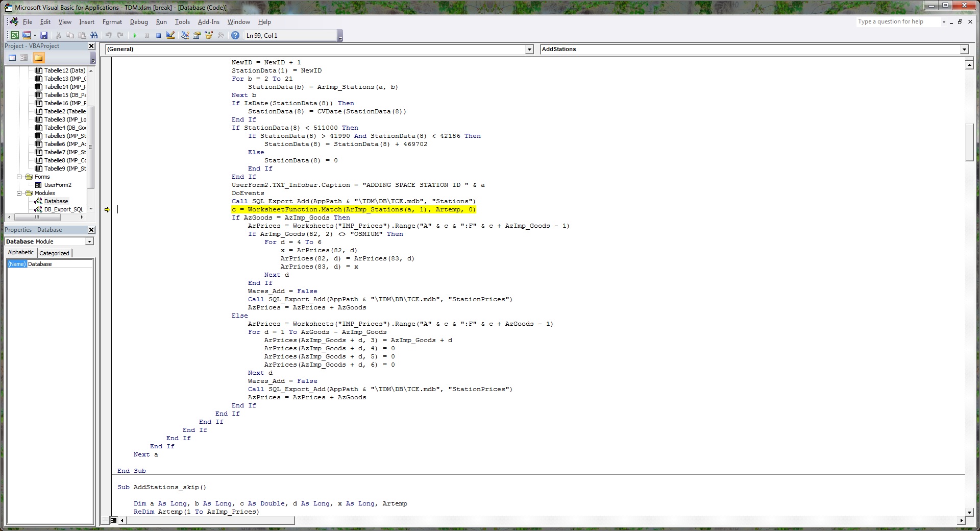Switch to the Alphabetic properties tab
This screenshot has width=980, height=531.
click(21, 253)
